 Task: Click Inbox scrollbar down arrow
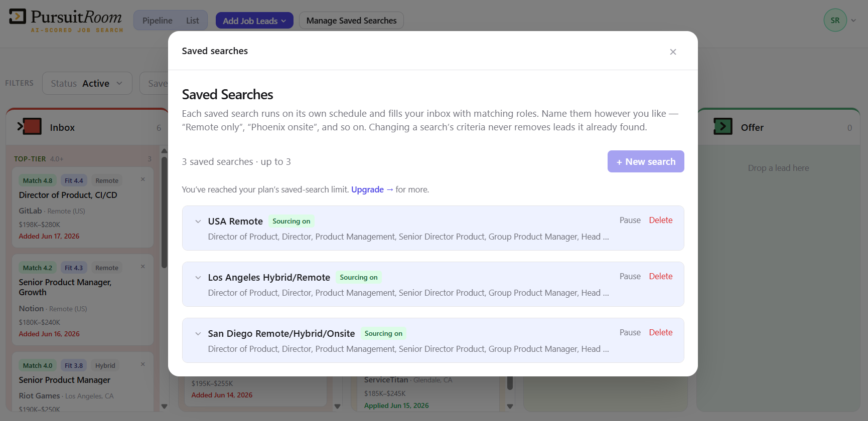tap(164, 406)
